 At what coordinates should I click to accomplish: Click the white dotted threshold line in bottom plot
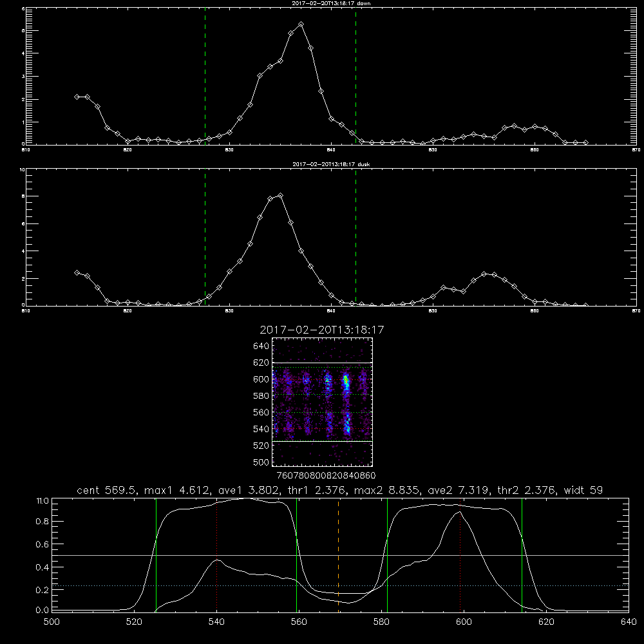point(341,585)
